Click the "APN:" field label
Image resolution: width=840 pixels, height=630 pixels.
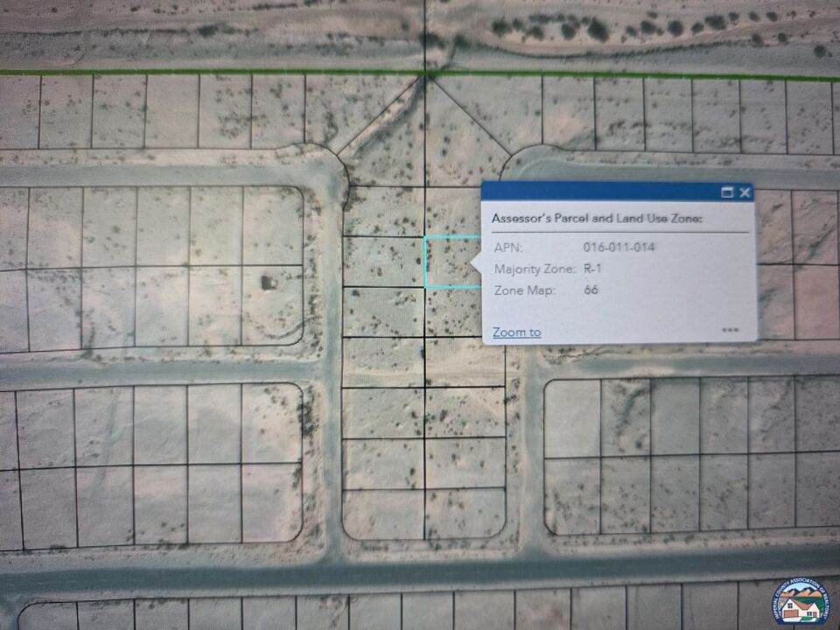[x=508, y=248]
